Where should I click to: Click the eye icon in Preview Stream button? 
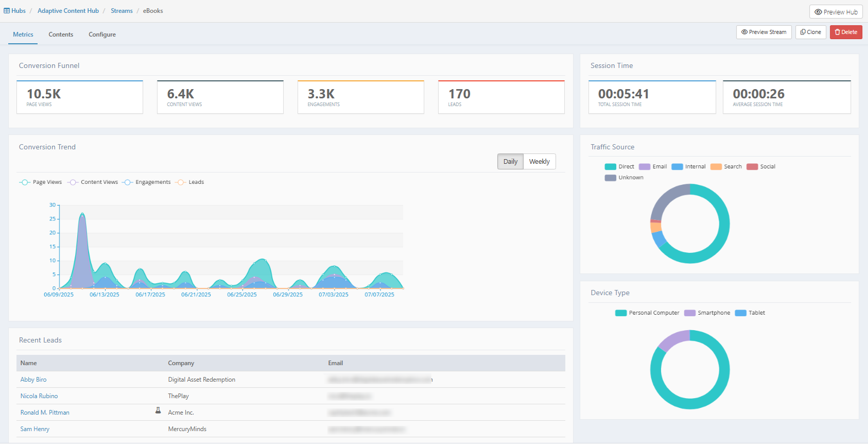744,32
